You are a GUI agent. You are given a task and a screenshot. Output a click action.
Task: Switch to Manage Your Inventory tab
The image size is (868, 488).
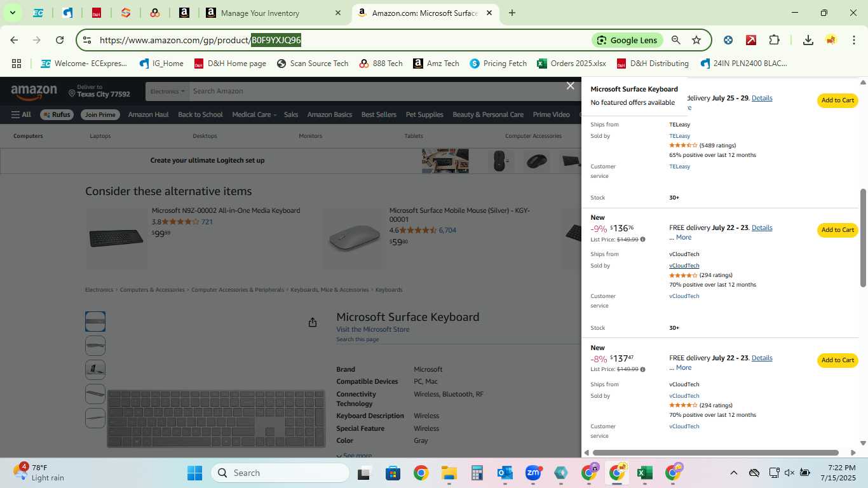tap(273, 13)
